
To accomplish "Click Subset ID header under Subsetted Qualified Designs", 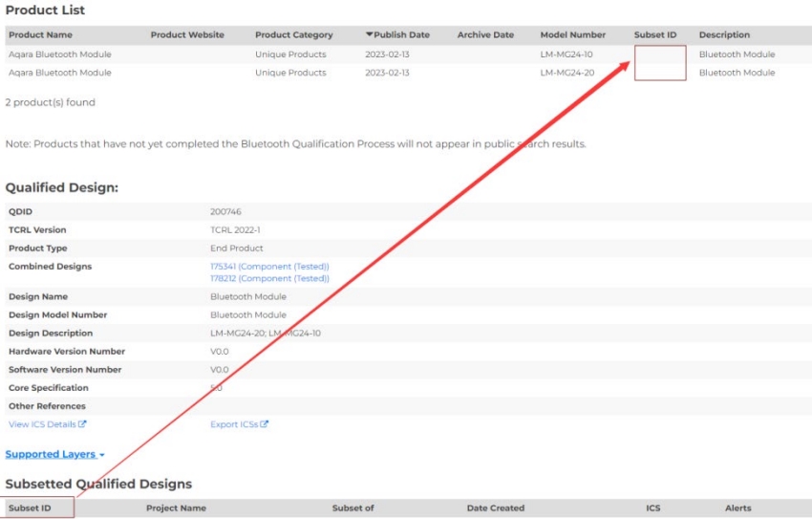I will coord(30,508).
